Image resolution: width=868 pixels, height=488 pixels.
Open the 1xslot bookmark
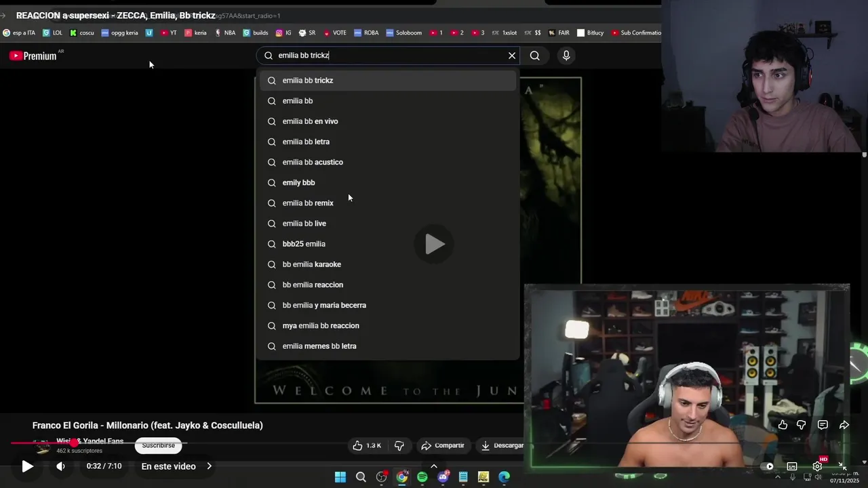point(505,33)
